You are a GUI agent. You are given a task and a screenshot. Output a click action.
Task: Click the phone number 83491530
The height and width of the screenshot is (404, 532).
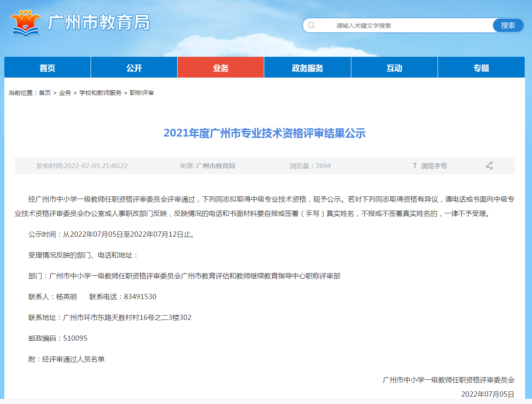(140, 297)
